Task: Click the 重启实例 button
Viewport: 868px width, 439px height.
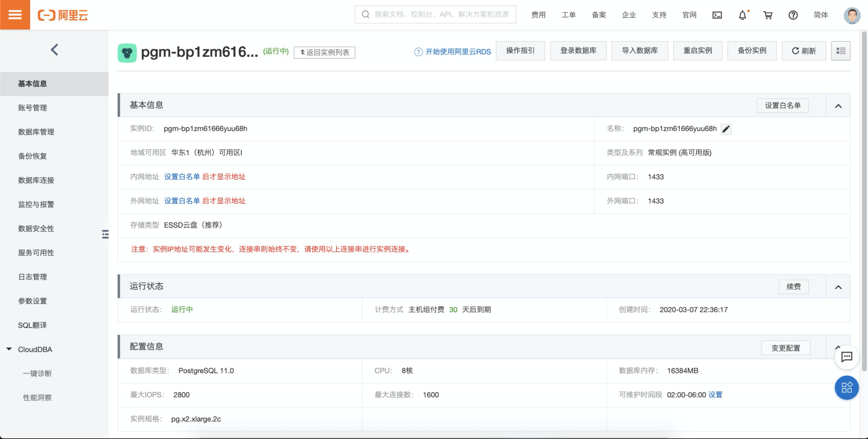Action: tap(698, 51)
